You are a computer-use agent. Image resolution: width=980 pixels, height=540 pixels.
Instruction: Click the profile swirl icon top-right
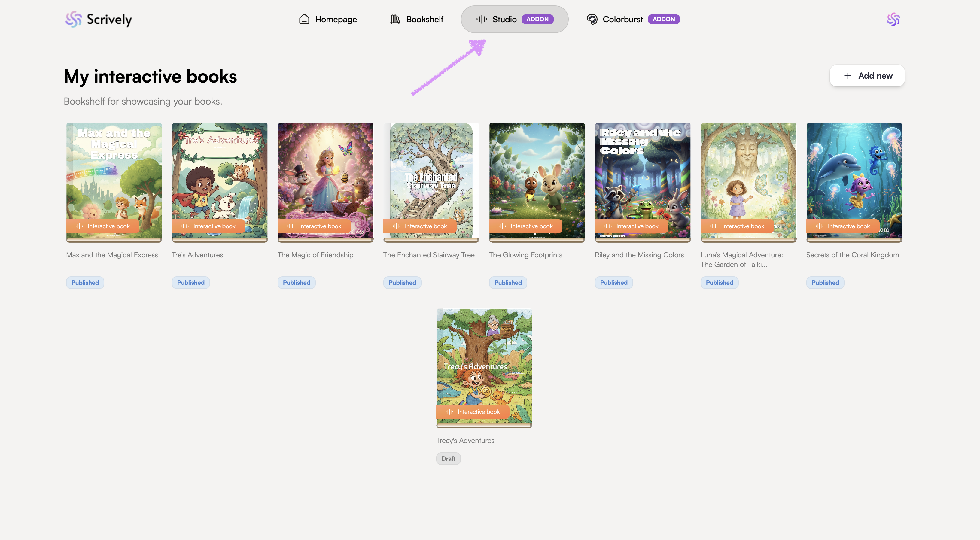893,19
